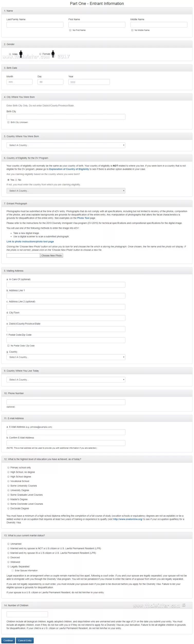Screen dimensions: 194x644
Task: Focus the Number of Children field
Action: point(27,614)
